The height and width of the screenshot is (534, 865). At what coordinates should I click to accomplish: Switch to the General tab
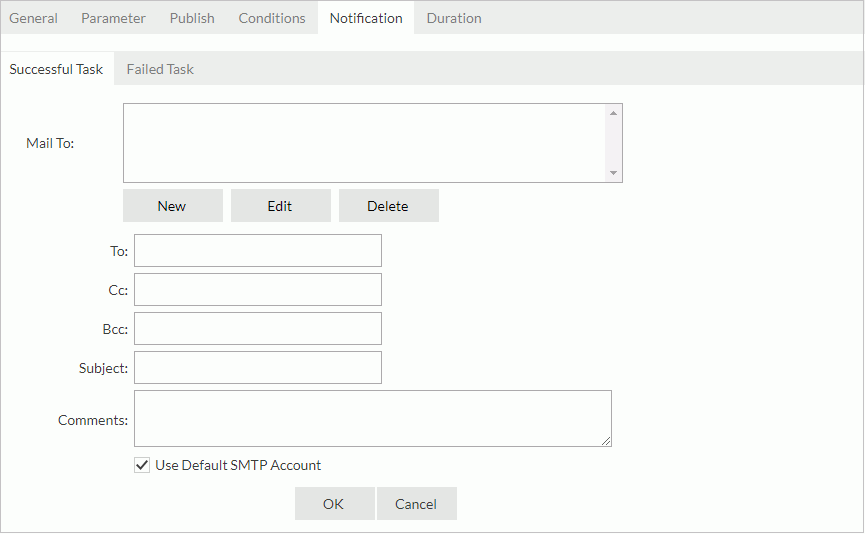(33, 18)
